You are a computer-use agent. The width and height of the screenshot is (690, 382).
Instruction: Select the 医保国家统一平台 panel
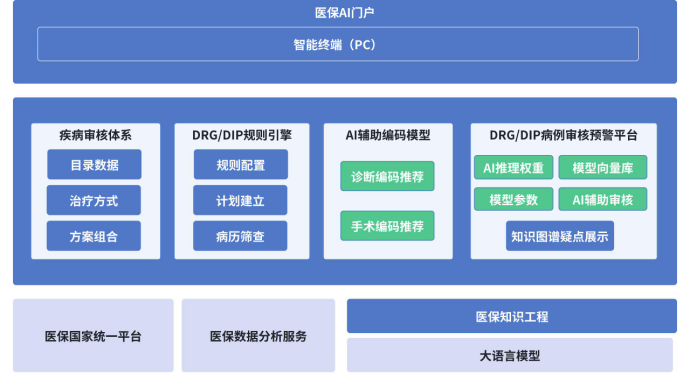click(x=93, y=335)
